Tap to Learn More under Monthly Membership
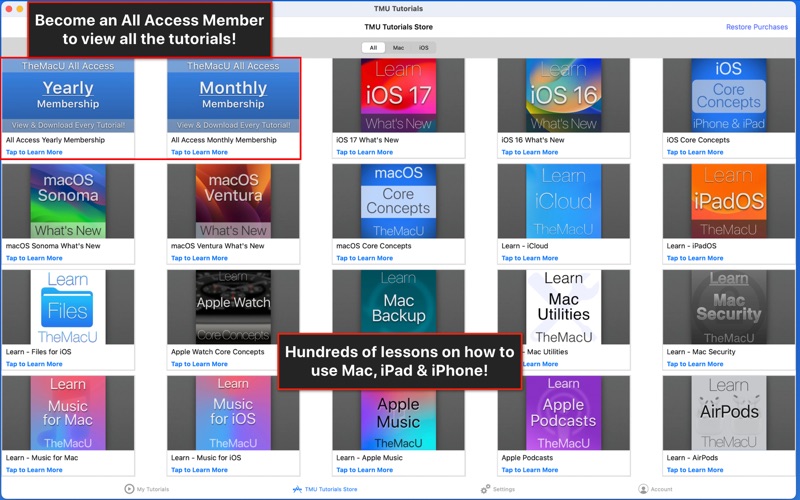The width and height of the screenshot is (800, 500). pos(199,152)
